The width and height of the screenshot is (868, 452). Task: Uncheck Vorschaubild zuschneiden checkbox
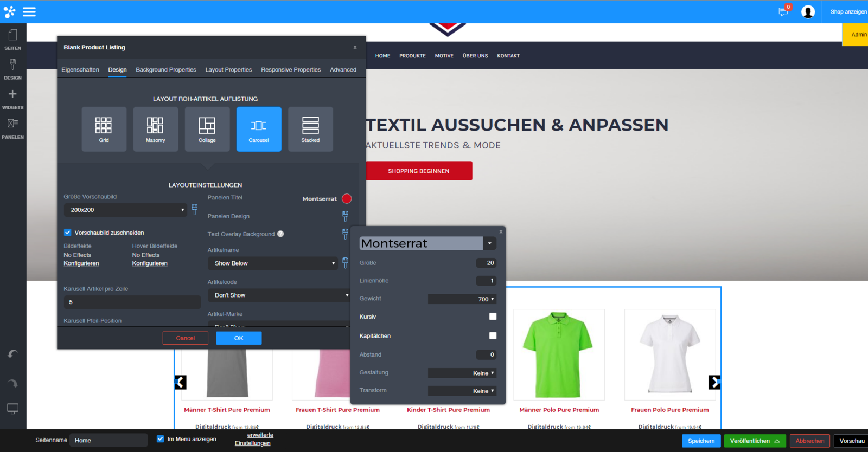click(68, 233)
